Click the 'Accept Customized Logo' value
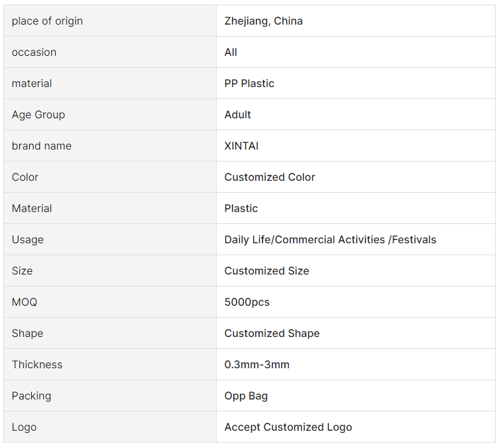The height and width of the screenshot is (448, 499). click(288, 427)
